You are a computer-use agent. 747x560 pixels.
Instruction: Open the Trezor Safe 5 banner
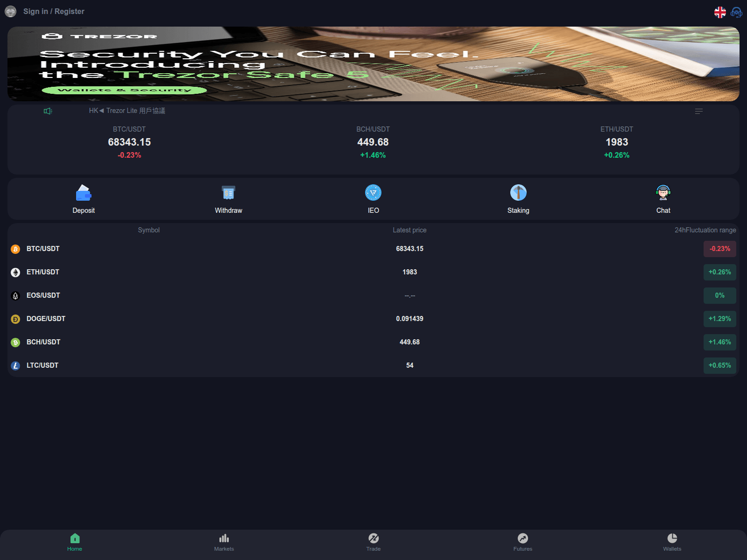pyautogui.click(x=373, y=64)
